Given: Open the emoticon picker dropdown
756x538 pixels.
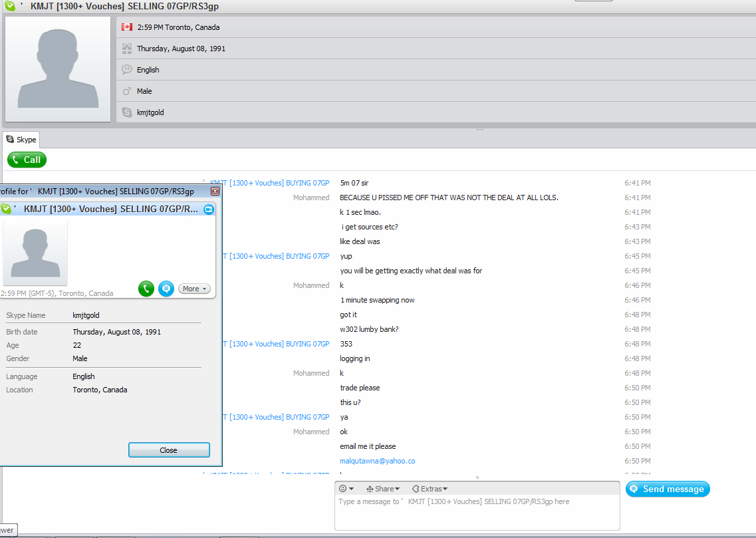Looking at the screenshot, I should 346,488.
